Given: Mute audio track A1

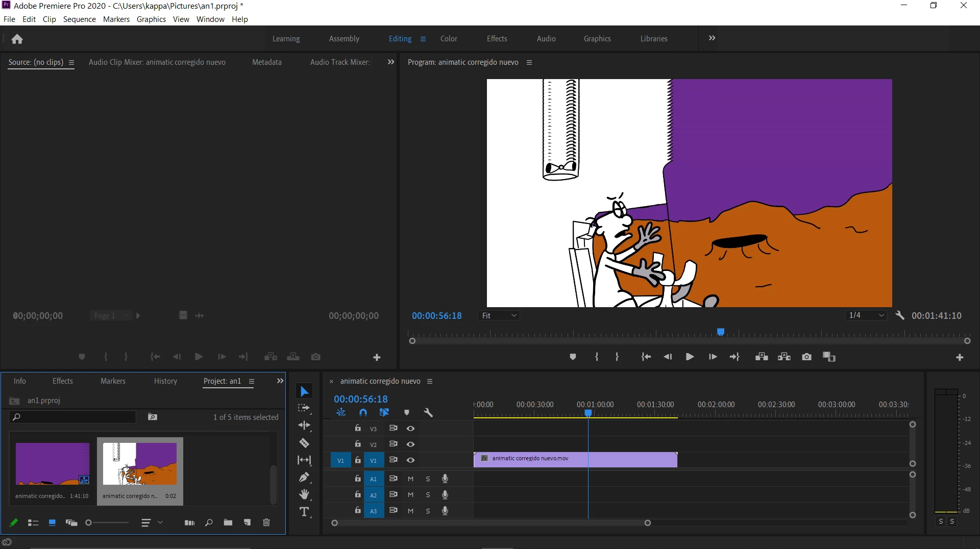Looking at the screenshot, I should coord(410,479).
